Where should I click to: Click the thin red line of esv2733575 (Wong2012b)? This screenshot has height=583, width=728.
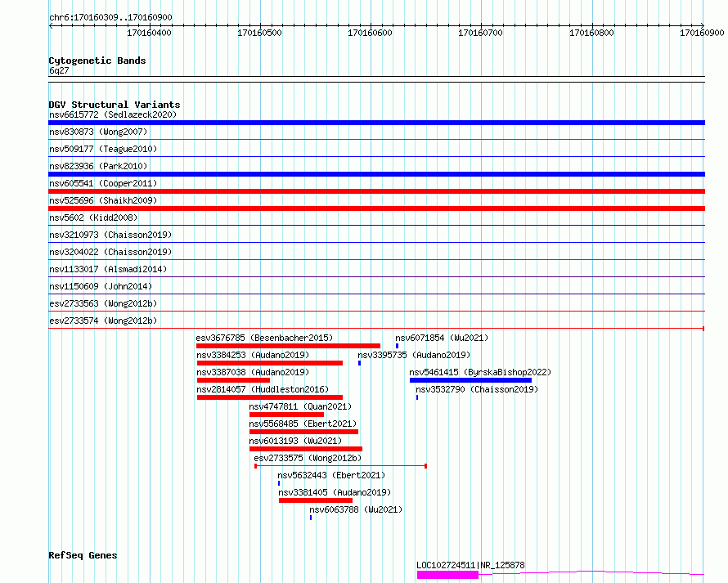click(x=341, y=466)
